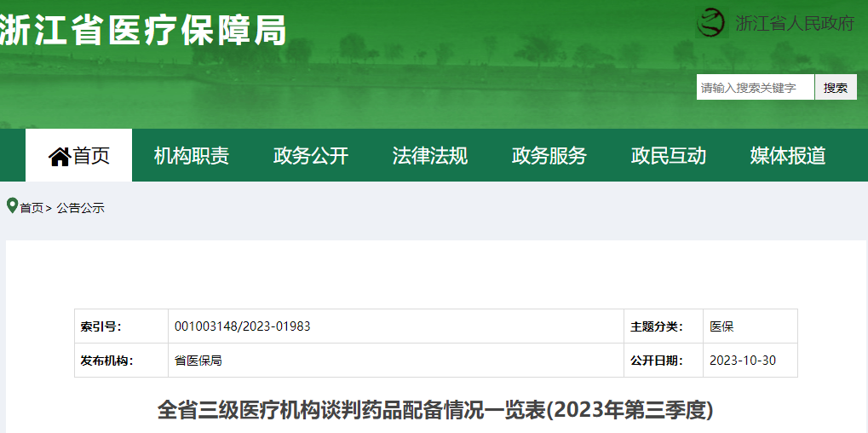The width and height of the screenshot is (868, 433).
Task: Click the 公开日期 label cell
Action: (x=664, y=361)
